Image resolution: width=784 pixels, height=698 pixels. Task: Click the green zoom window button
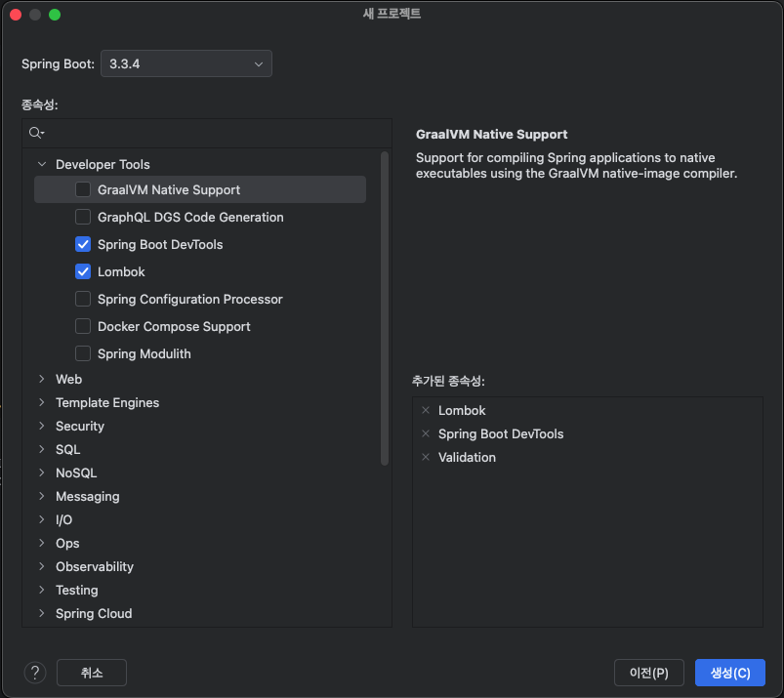pos(55,15)
